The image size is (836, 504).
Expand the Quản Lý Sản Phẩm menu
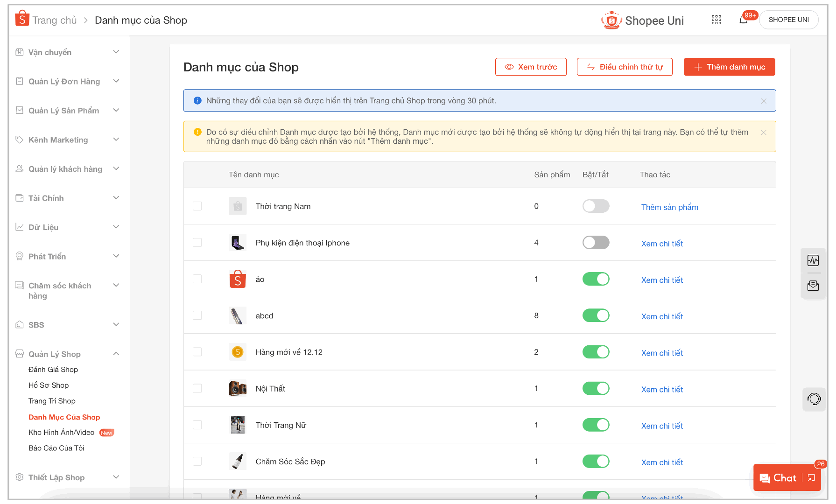(x=116, y=110)
